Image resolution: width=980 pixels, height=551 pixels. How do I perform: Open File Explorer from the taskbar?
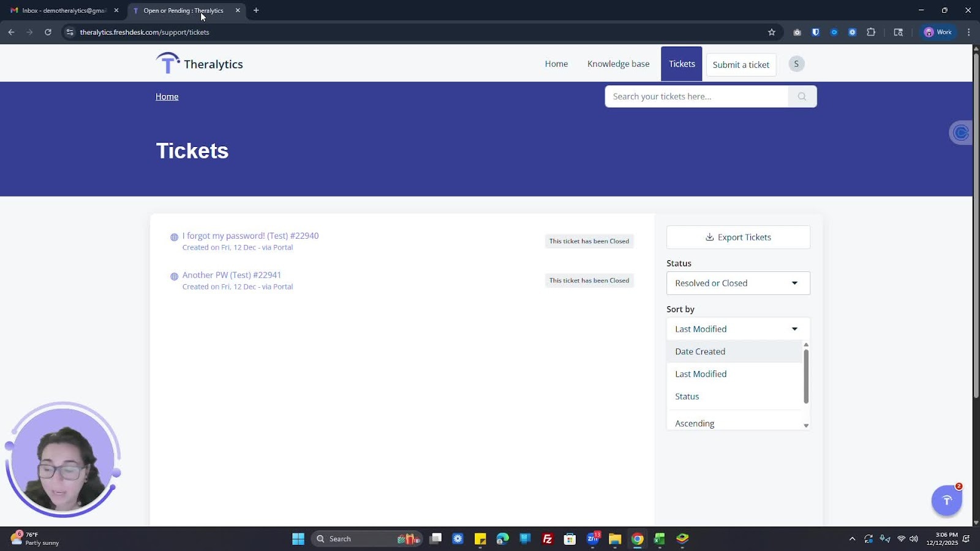[615, 539]
